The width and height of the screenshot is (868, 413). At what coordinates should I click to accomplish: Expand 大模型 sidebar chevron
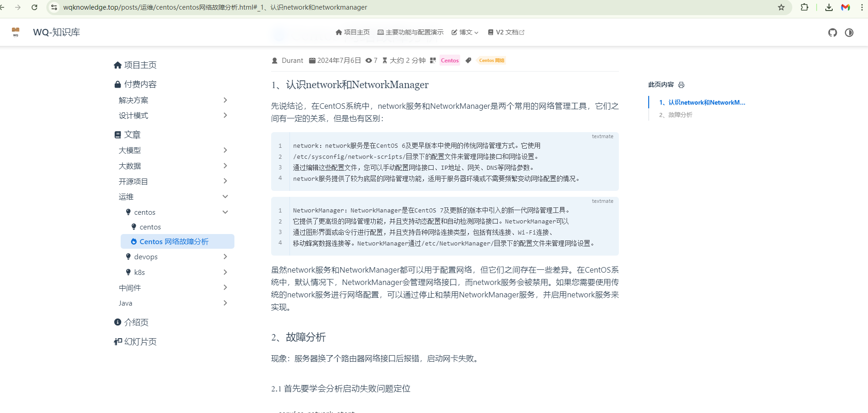point(225,150)
